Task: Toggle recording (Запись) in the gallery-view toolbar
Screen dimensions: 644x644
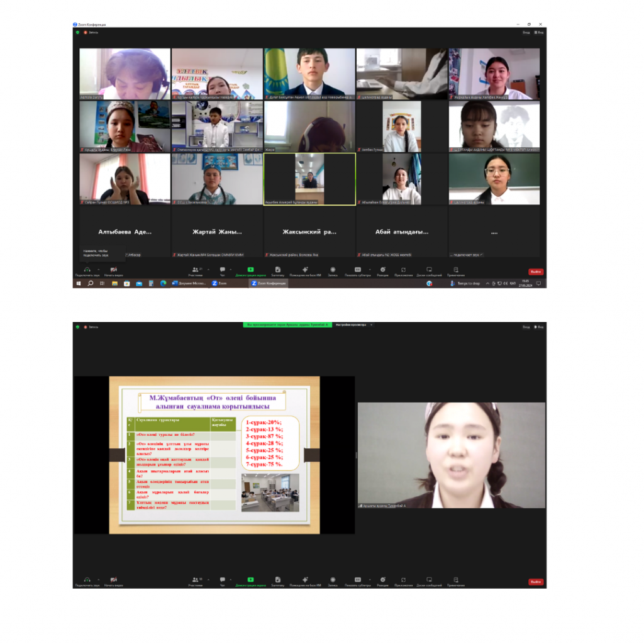Action: 333,272
